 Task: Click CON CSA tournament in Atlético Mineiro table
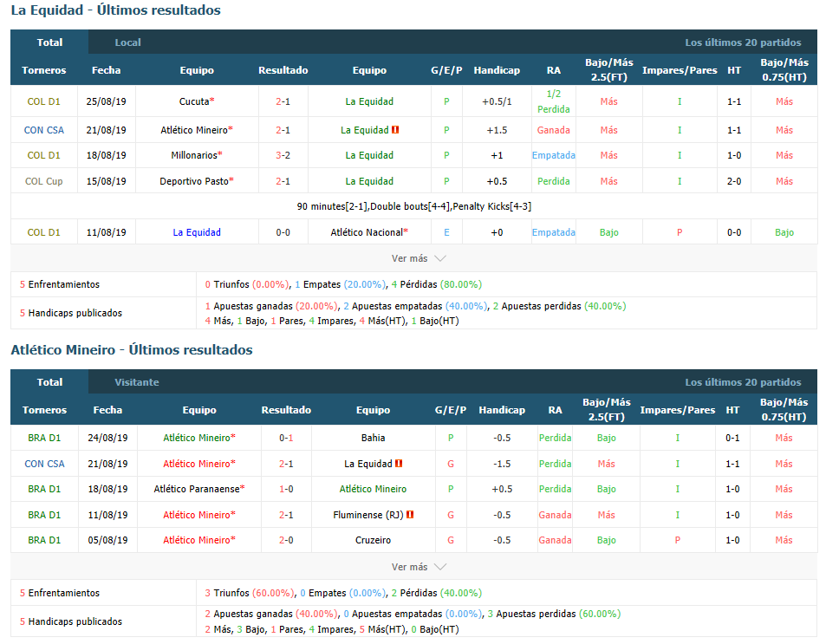tap(44, 463)
